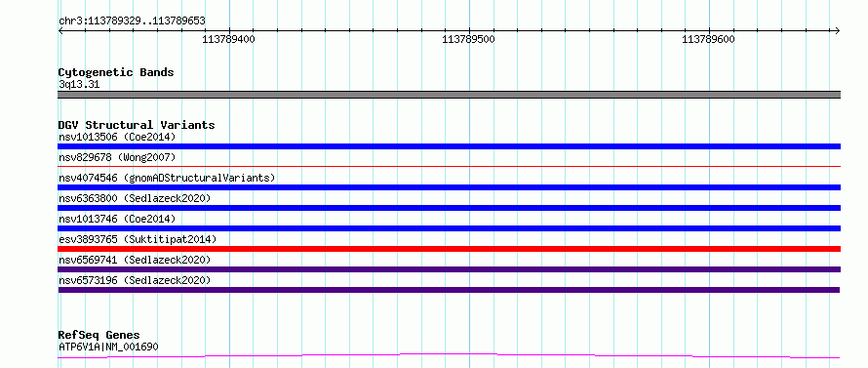Select the Cytogenetic Bands track heading
Screen dimensions: 868x368
pos(116,72)
